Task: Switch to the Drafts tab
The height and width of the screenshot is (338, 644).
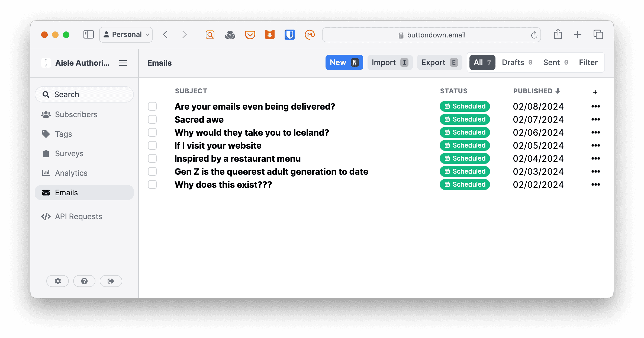Action: click(517, 62)
